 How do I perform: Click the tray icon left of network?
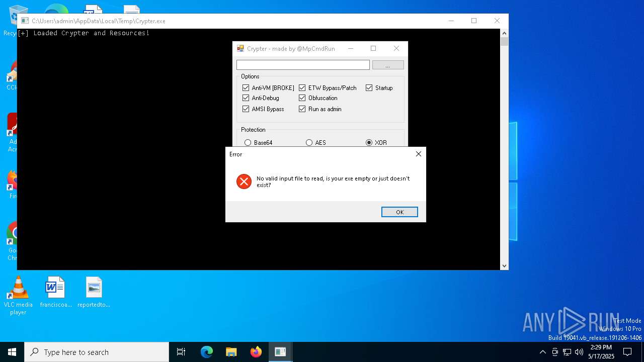(555, 352)
